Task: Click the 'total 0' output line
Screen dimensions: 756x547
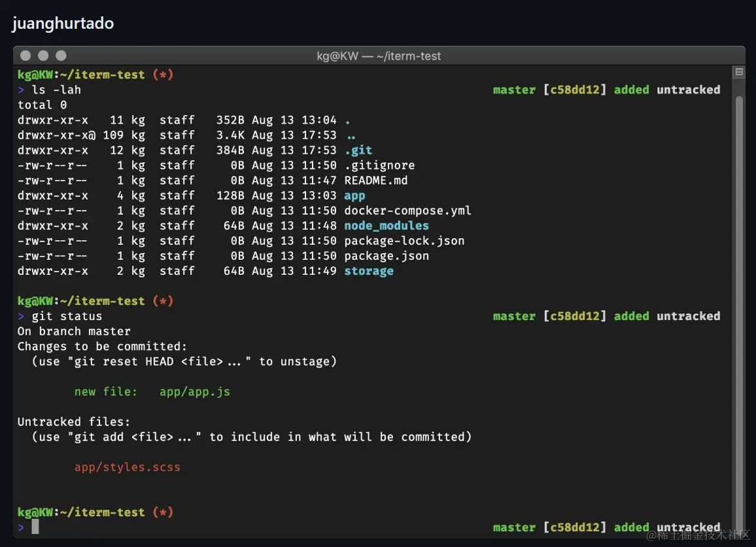Action: tap(42, 105)
